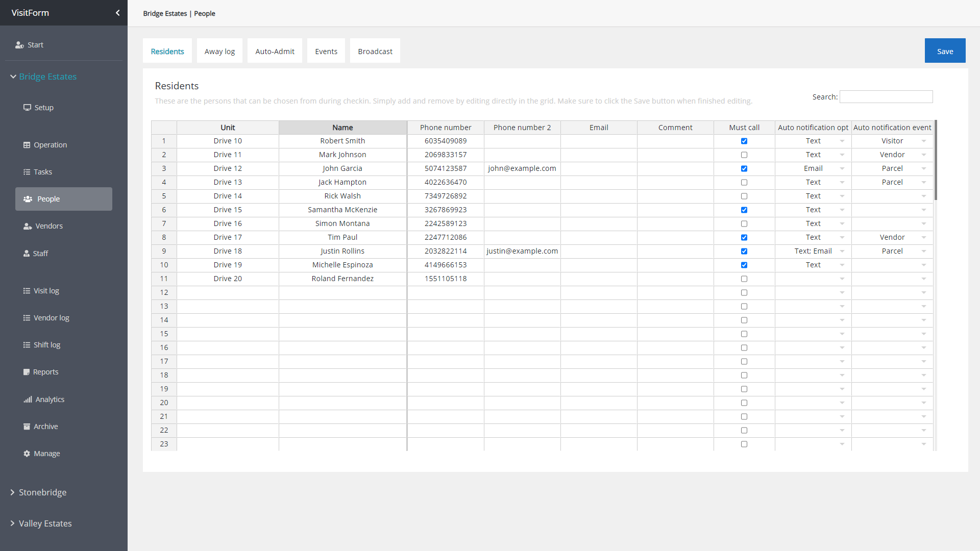
Task: Click the Operation grid icon
Action: (x=27, y=145)
